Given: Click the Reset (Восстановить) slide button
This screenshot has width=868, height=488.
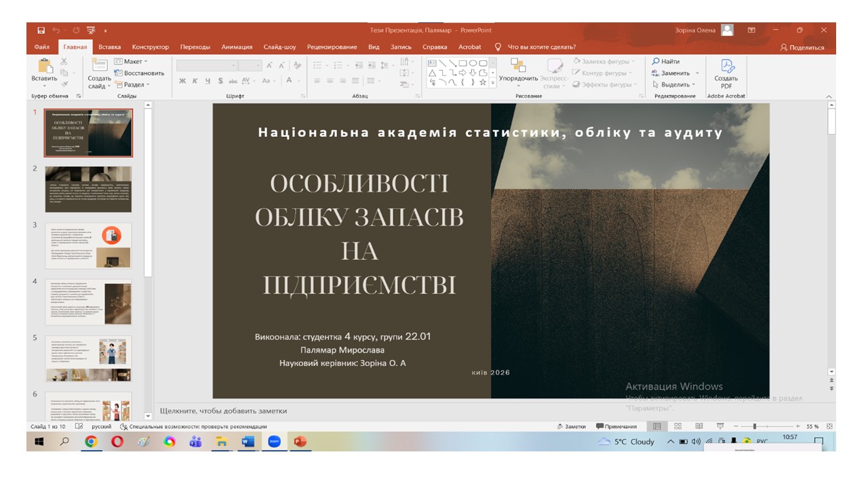Looking at the screenshot, I should coord(140,73).
